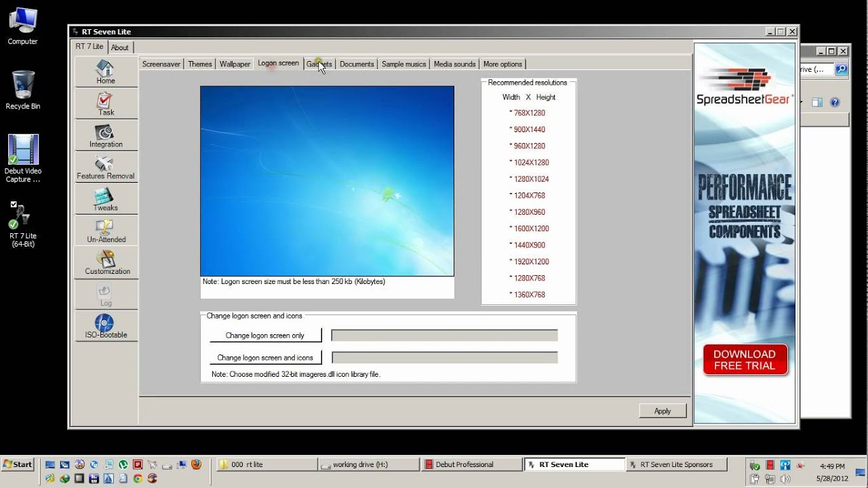
Task: Click the clock showing 4:49 PM
Action: click(x=832, y=466)
